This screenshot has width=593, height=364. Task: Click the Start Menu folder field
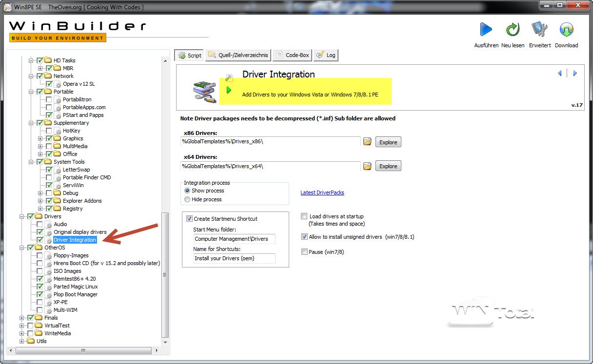click(x=234, y=239)
